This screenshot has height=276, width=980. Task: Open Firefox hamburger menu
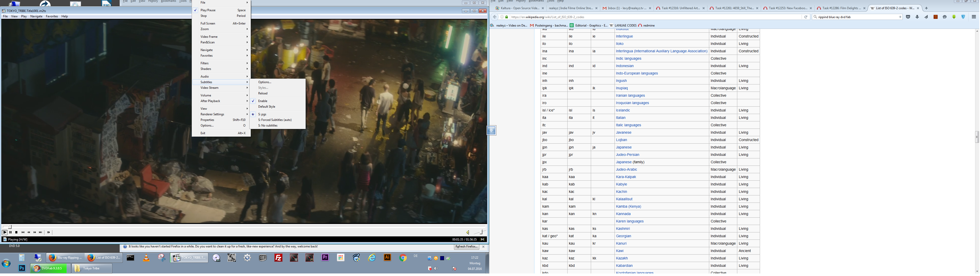point(974,17)
